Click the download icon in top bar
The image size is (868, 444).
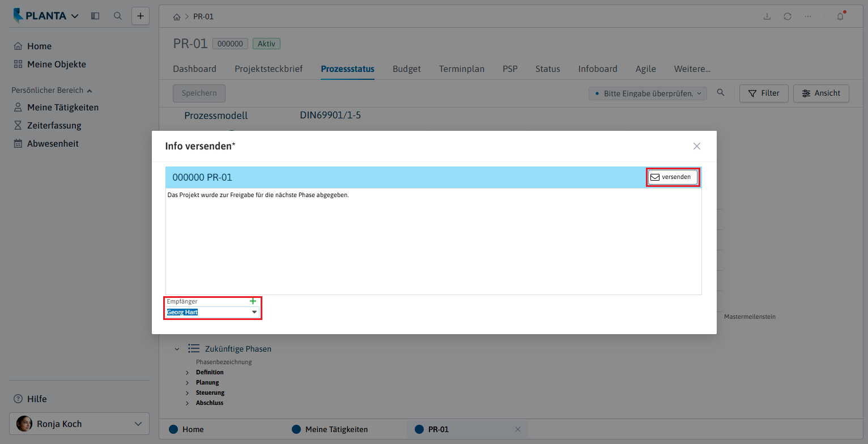767,16
